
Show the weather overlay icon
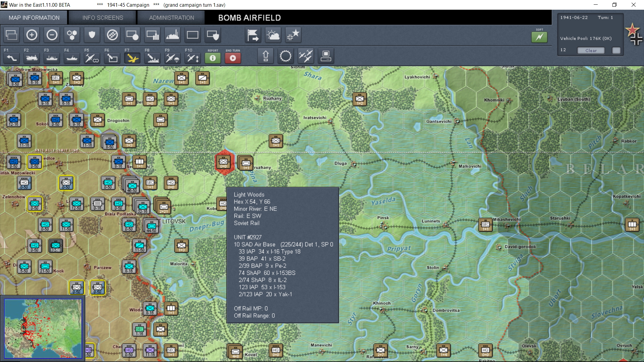[x=273, y=35]
